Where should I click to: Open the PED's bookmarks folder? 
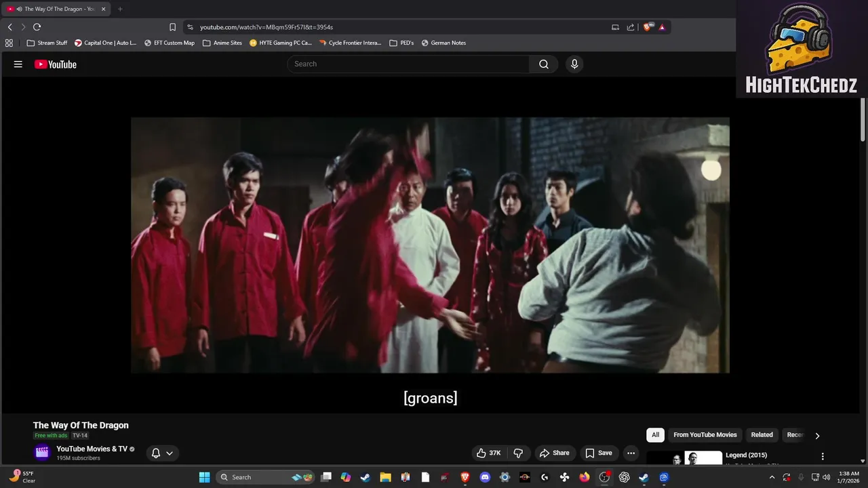point(401,43)
